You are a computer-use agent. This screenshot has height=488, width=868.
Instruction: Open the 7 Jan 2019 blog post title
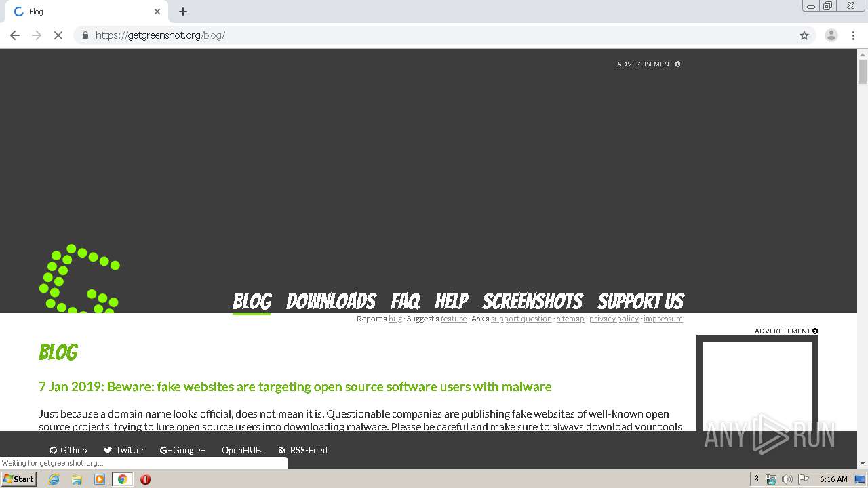click(x=295, y=387)
